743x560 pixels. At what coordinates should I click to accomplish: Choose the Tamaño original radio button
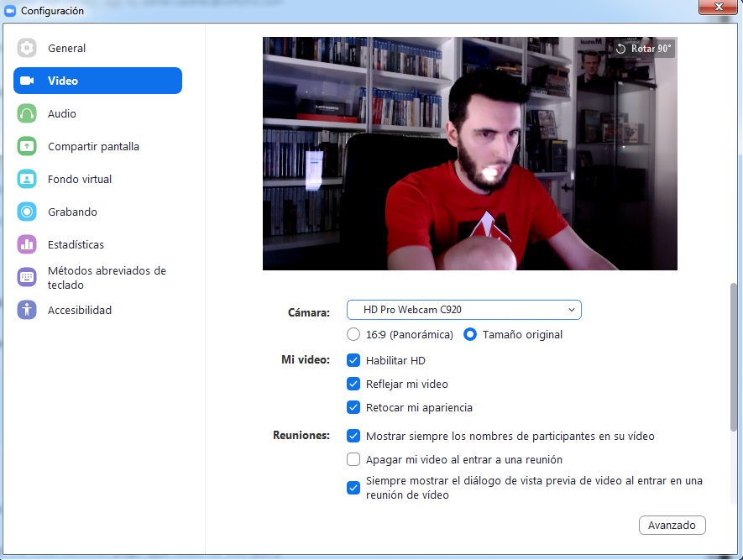[470, 334]
